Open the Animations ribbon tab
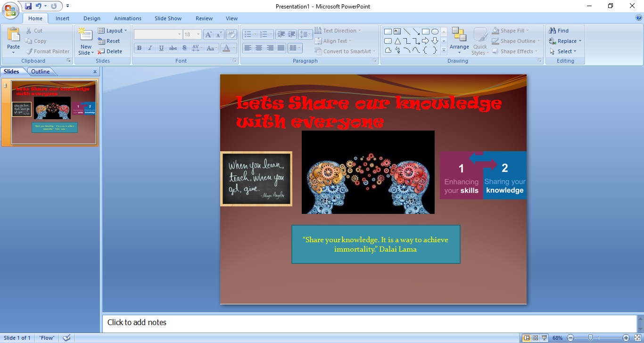The width and height of the screenshot is (644, 343). pyautogui.click(x=127, y=18)
